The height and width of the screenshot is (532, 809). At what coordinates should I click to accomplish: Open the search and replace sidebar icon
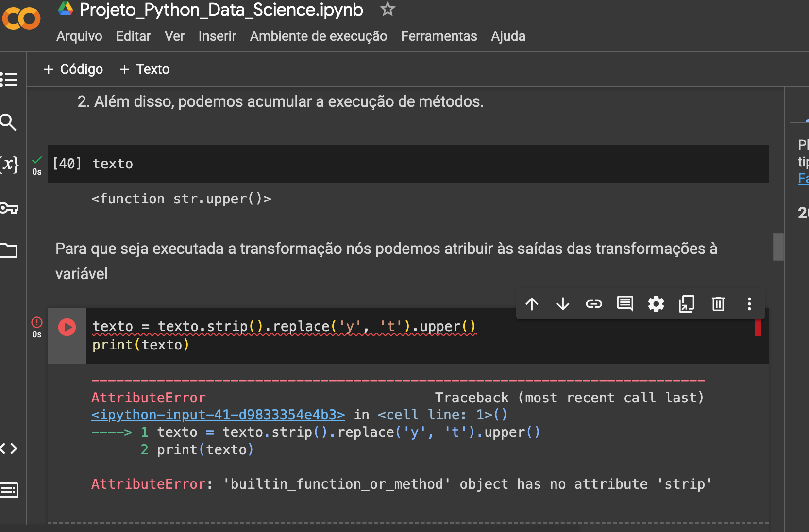[x=8, y=122]
